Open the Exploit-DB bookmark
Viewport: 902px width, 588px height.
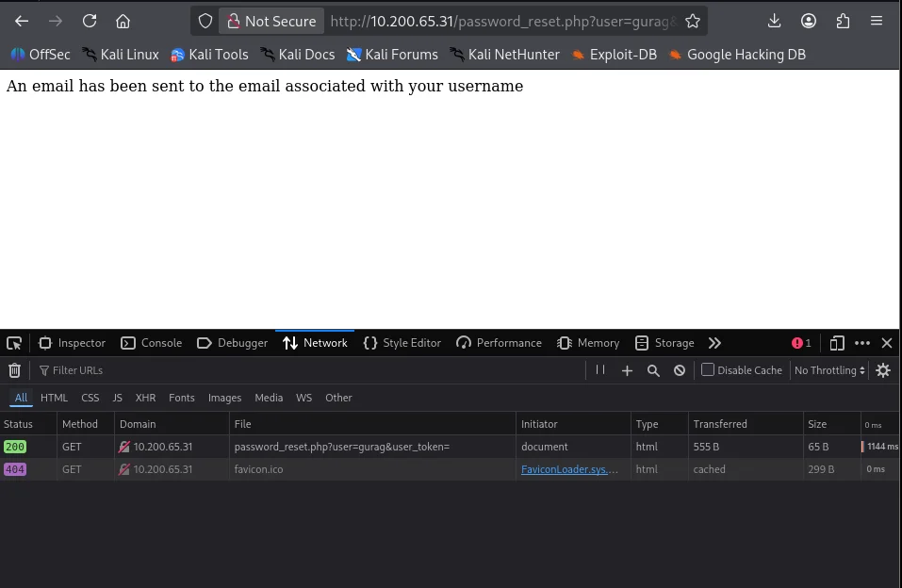614,55
